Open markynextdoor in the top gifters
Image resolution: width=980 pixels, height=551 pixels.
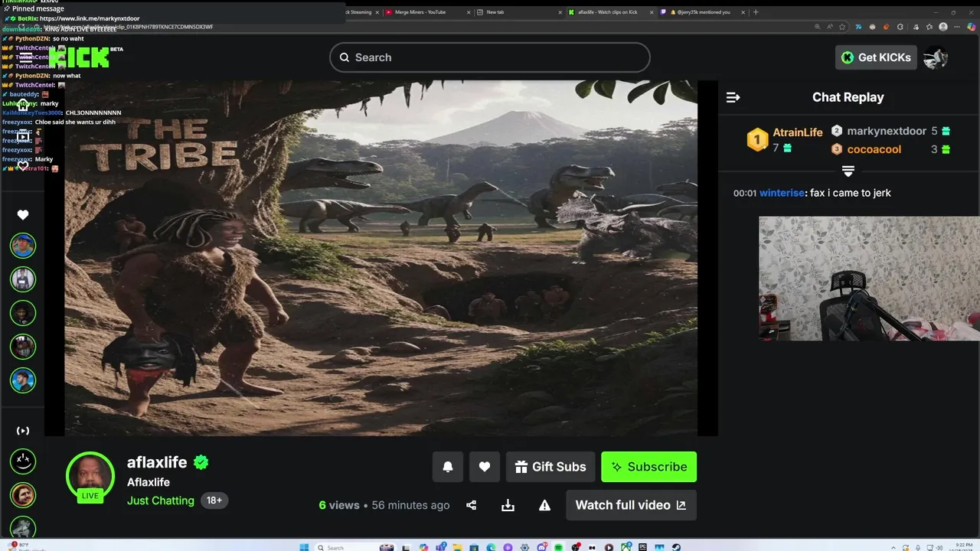887,131
